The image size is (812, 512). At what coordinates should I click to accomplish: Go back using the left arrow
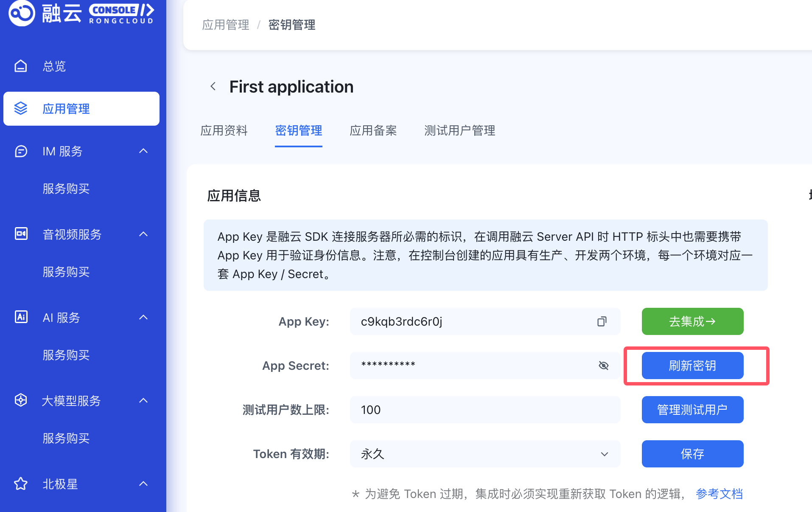tap(213, 87)
